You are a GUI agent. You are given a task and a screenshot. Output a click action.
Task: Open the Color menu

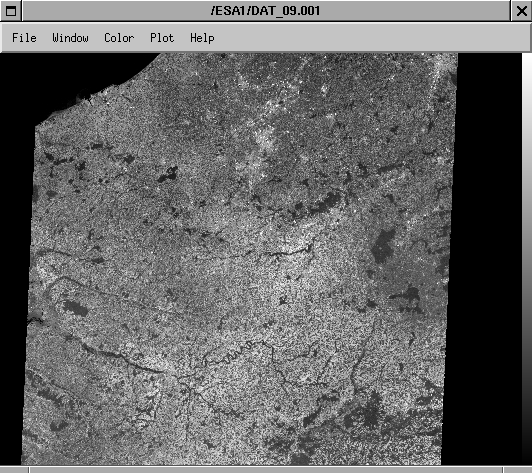(x=119, y=38)
